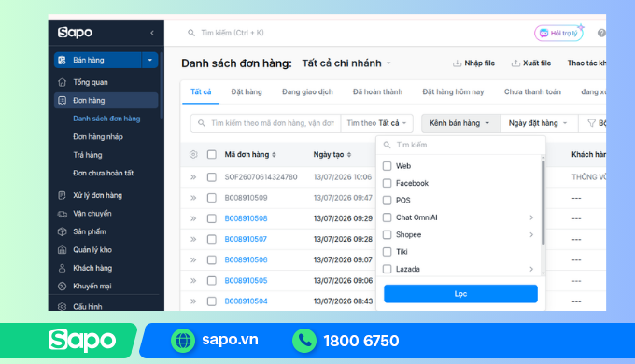Switch to Đã hoàn thành tab
The height and width of the screenshot is (364, 635).
(377, 91)
